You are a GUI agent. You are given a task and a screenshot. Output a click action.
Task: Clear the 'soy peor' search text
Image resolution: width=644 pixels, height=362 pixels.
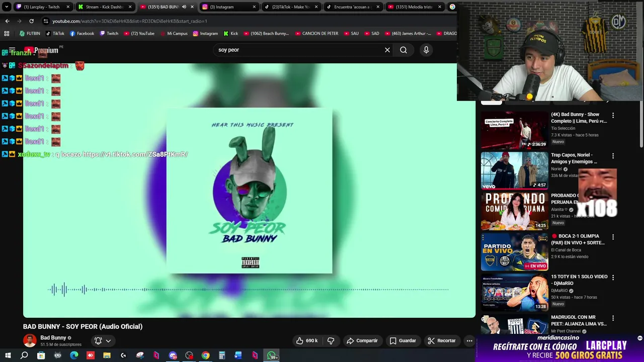[x=387, y=50]
